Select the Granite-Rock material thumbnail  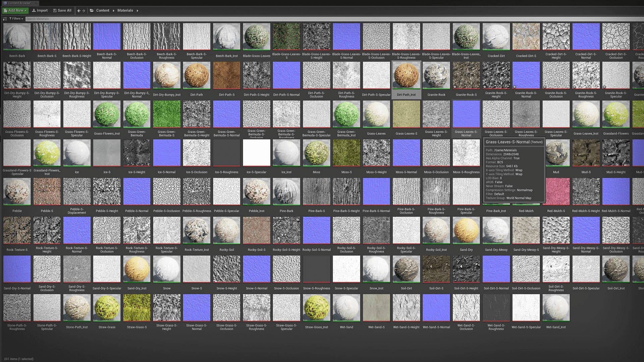tap(436, 75)
